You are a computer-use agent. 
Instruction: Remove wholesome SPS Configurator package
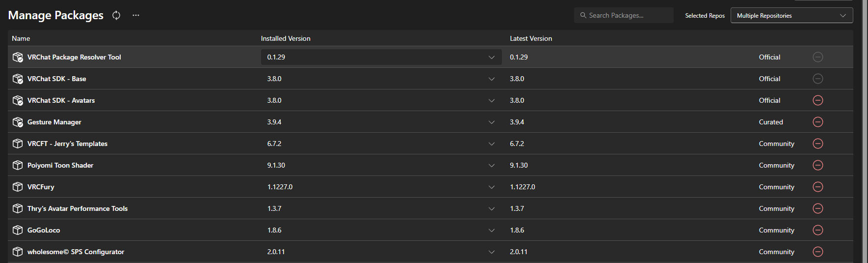[818, 252]
